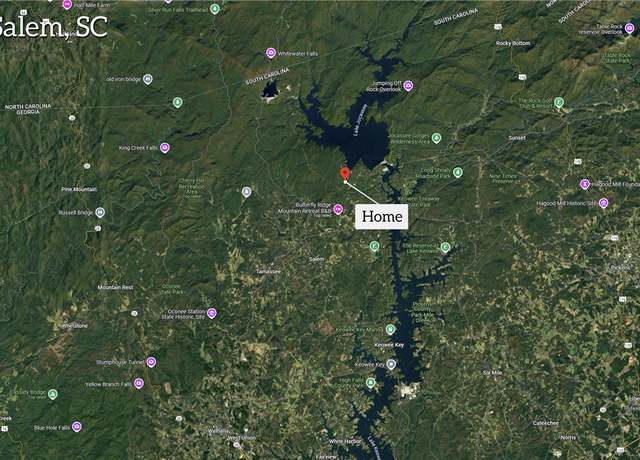Click the Salem town label
This screenshot has width=640, height=460.
(x=316, y=259)
